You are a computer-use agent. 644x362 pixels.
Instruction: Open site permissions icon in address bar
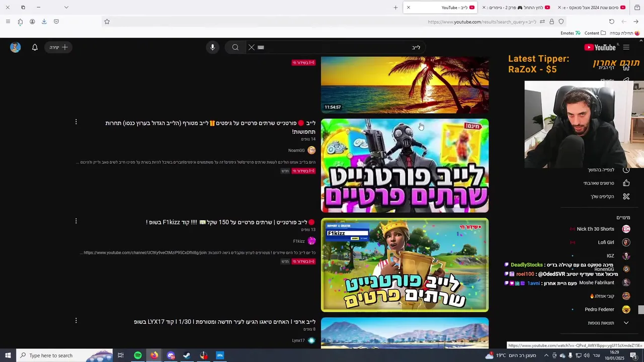coord(542,22)
